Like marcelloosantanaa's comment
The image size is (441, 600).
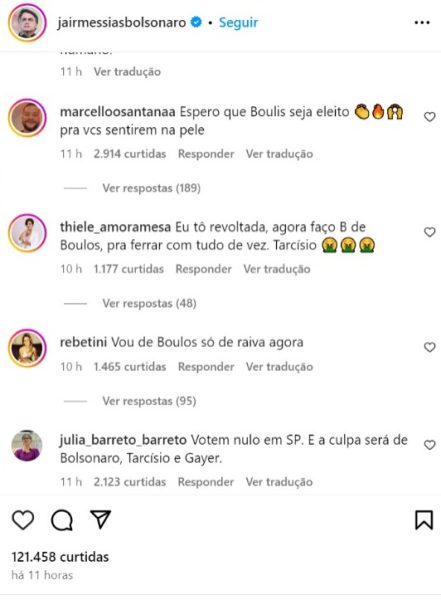[x=430, y=117]
